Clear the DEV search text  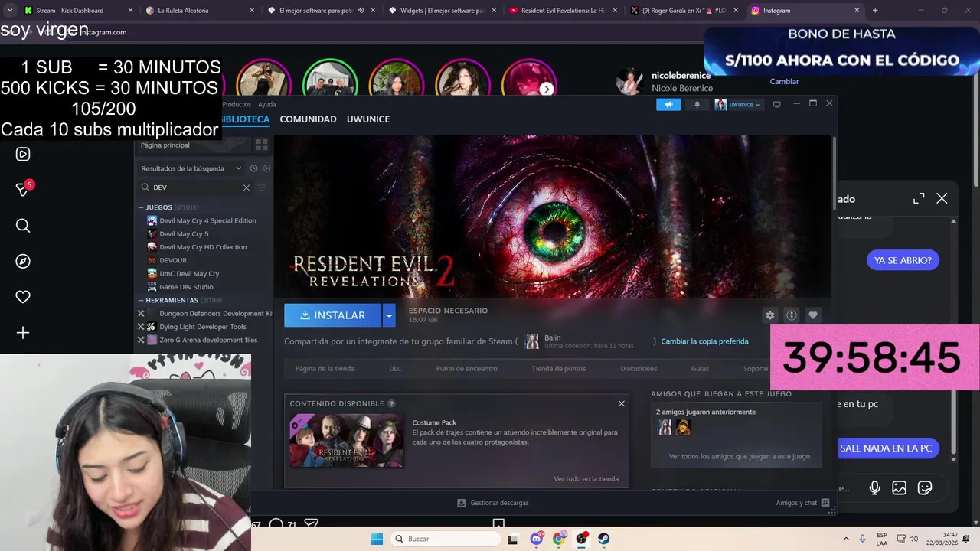(247, 187)
